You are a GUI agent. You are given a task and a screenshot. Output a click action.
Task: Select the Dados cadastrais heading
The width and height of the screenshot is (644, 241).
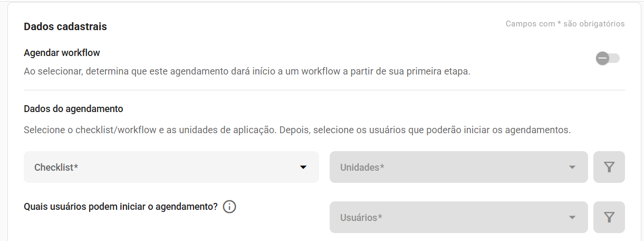pyautogui.click(x=65, y=26)
